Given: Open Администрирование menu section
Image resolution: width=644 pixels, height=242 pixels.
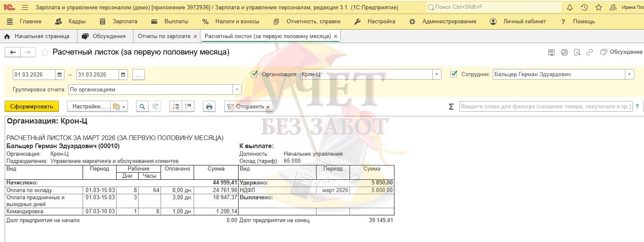Looking at the screenshot, I should coord(443,22).
